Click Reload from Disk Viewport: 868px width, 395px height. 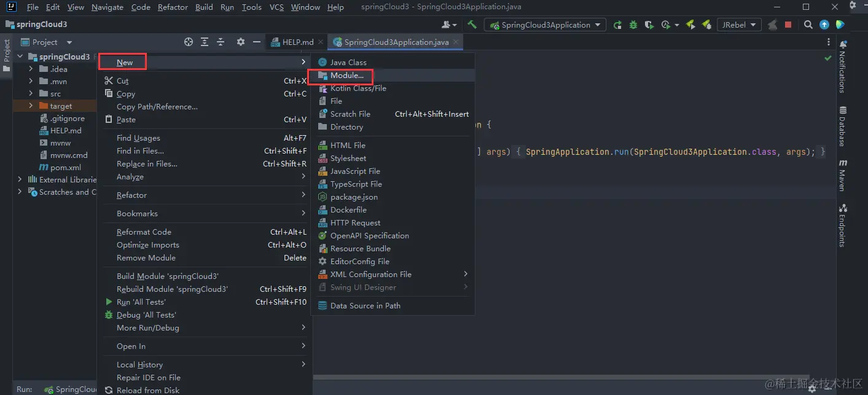tap(204, 390)
